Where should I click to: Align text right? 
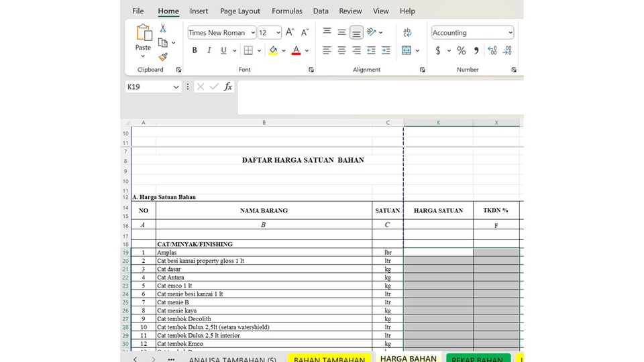click(x=356, y=50)
